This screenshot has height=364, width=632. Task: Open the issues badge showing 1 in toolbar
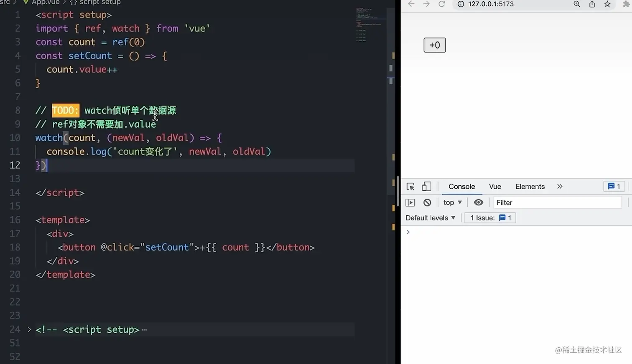point(614,187)
